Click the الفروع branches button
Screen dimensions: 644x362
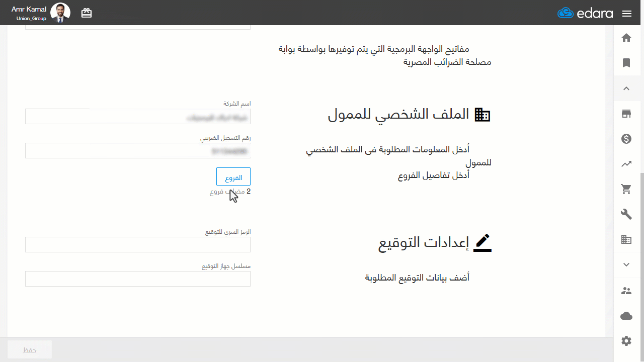(x=233, y=177)
